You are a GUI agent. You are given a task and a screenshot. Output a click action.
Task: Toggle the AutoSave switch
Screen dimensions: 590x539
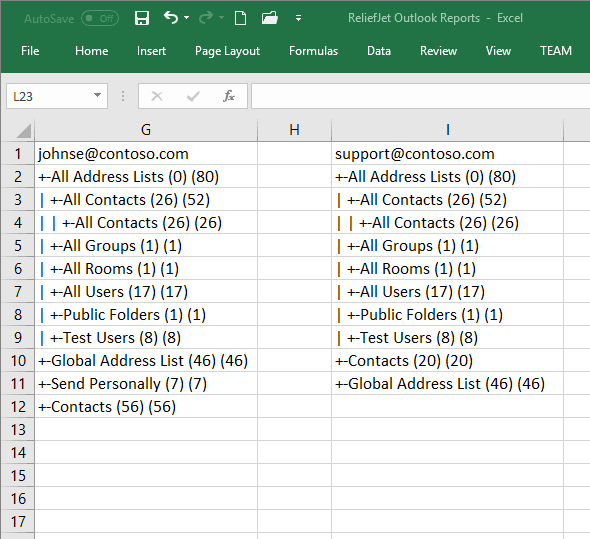(100, 18)
